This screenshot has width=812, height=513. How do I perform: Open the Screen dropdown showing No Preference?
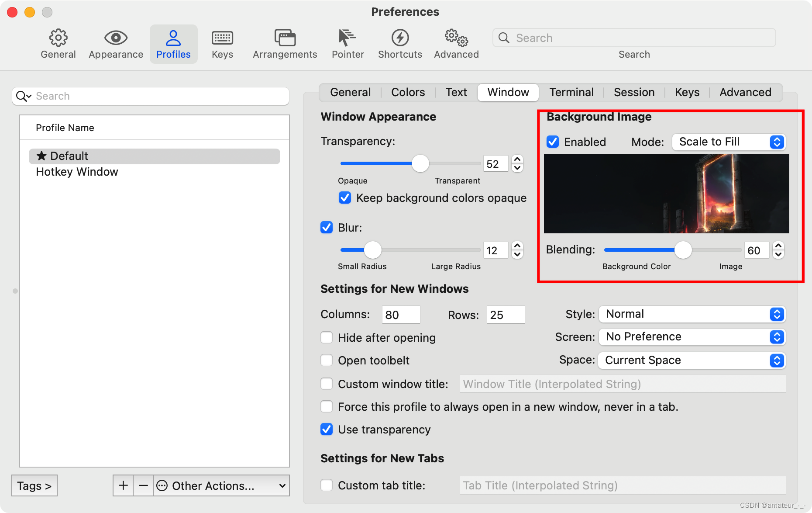[x=692, y=337]
